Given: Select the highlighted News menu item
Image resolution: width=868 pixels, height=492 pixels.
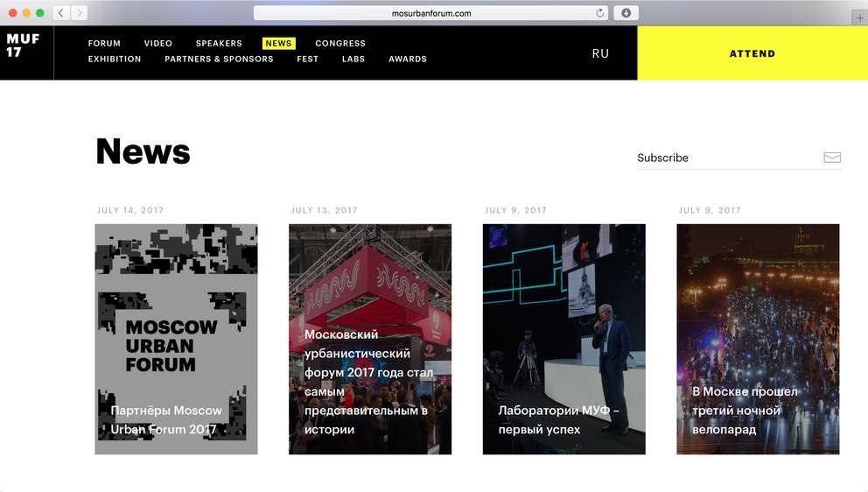Looking at the screenshot, I should point(278,43).
